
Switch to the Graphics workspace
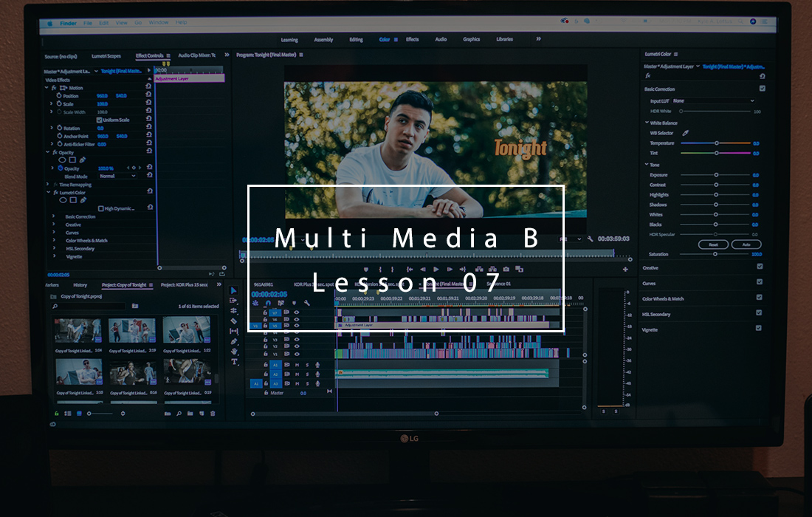(471, 39)
